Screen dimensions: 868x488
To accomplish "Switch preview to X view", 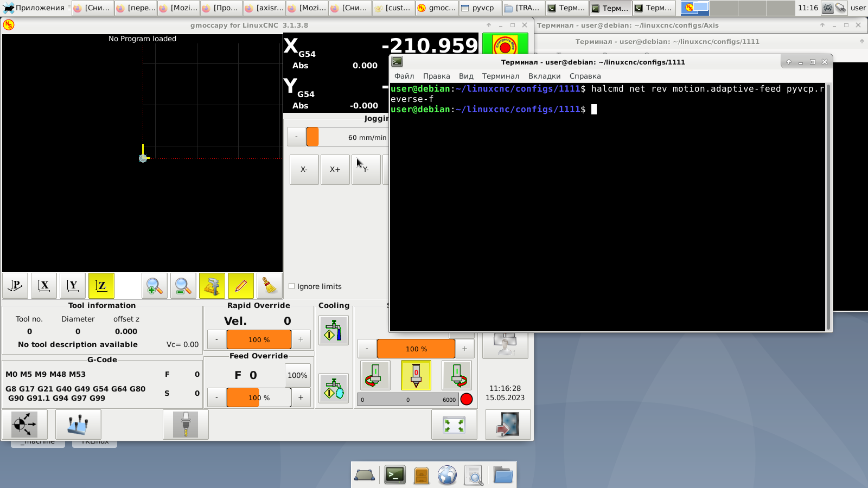I will 44,286.
